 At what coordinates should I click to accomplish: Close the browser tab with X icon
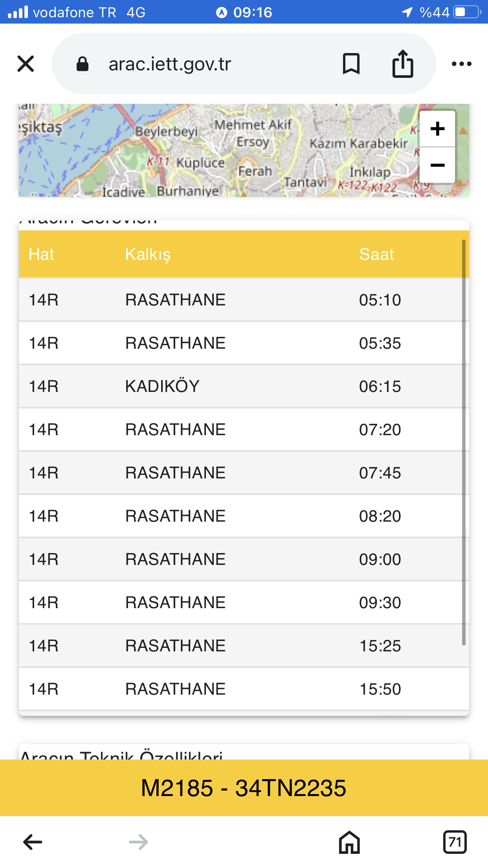(x=26, y=64)
